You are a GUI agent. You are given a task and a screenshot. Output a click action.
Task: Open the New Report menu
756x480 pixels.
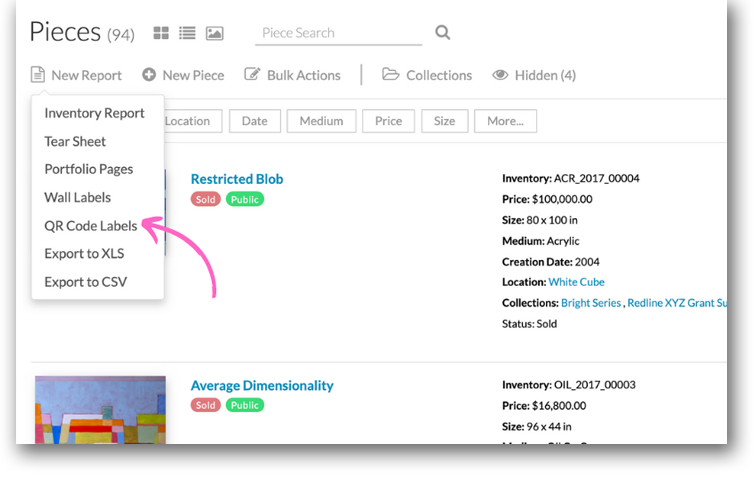point(76,75)
